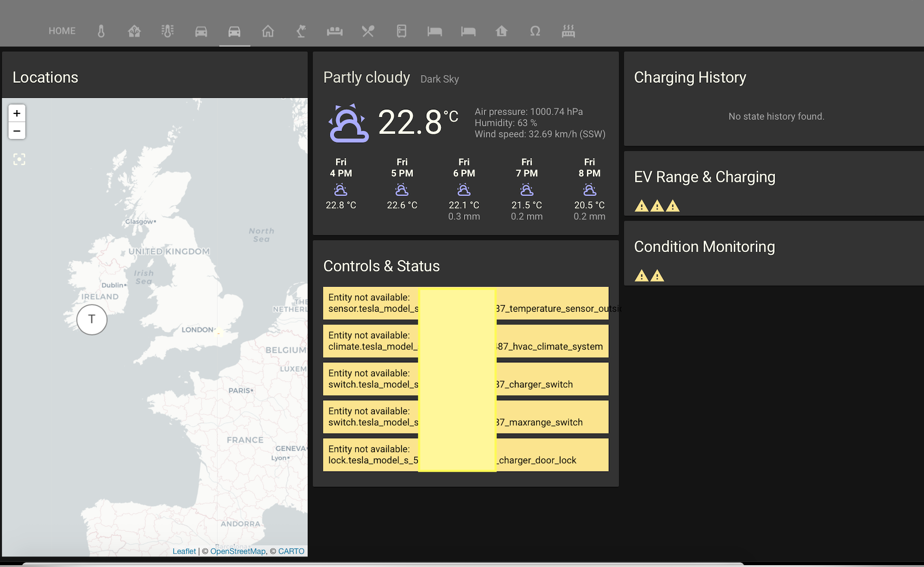Click the omega symbol tab icon
924x567 pixels.
(535, 31)
